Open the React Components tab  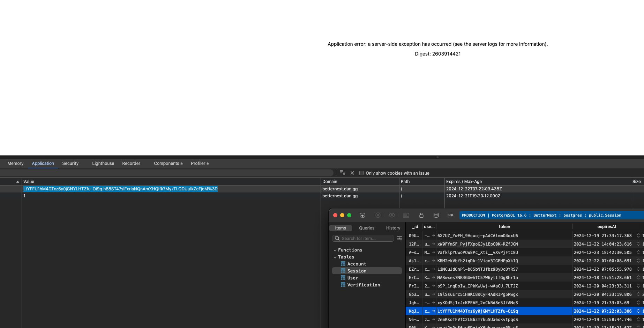(x=168, y=163)
